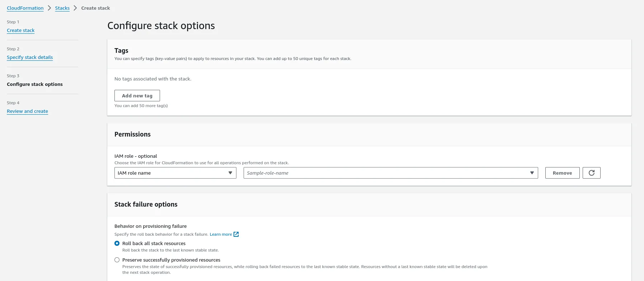
Task: Select Preserve successfully provisioned resources option
Action: (x=117, y=260)
